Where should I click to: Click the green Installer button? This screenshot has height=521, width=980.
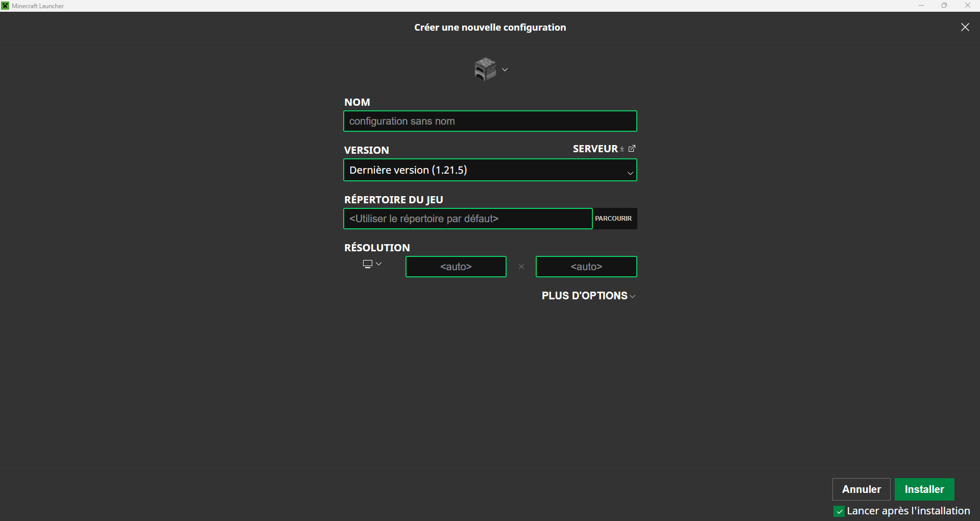click(x=924, y=489)
